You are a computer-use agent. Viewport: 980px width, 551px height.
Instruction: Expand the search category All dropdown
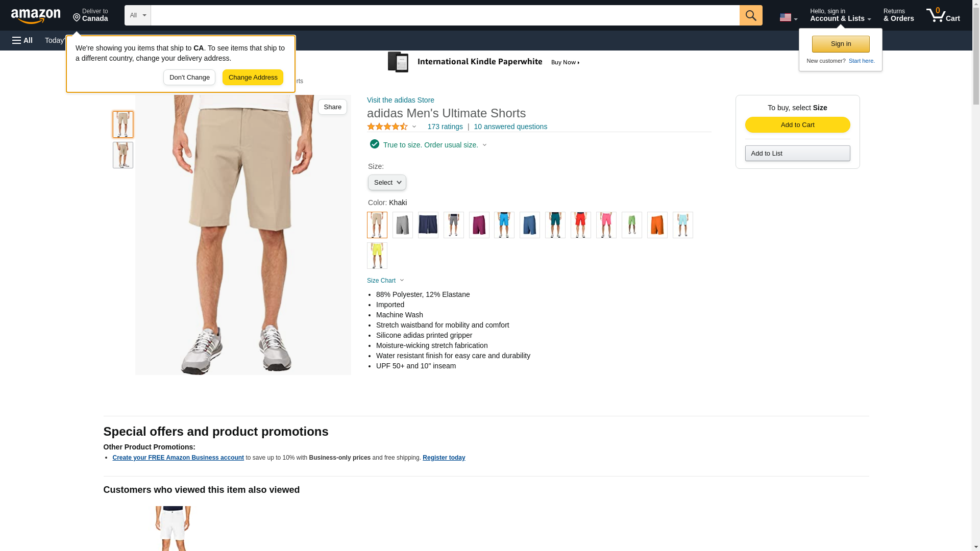pyautogui.click(x=138, y=15)
